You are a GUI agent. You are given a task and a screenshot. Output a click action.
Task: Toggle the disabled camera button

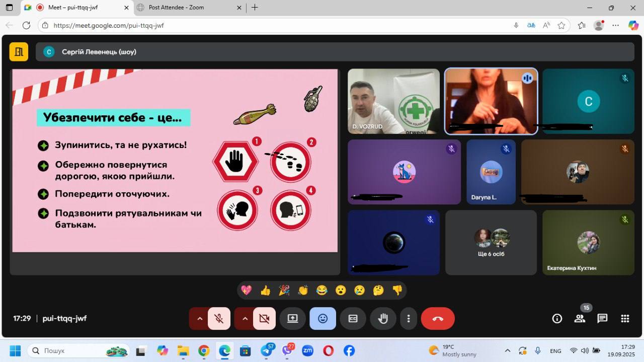point(264,319)
